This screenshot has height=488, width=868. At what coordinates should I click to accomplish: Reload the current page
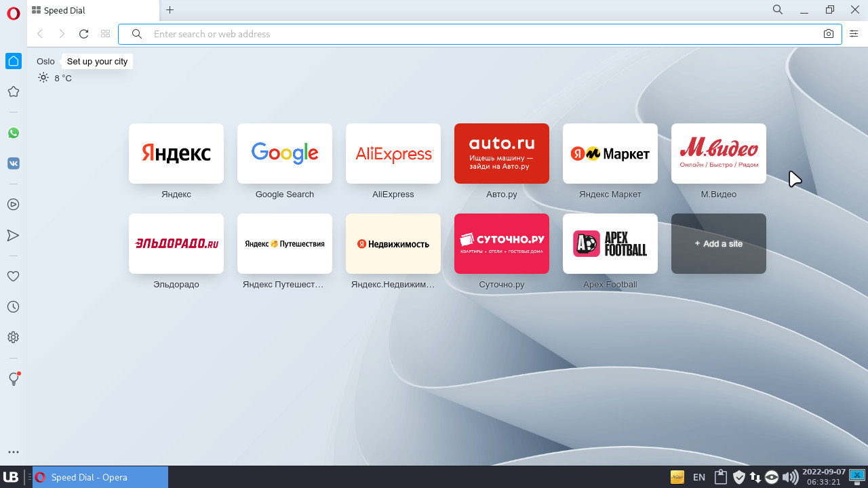tap(84, 34)
